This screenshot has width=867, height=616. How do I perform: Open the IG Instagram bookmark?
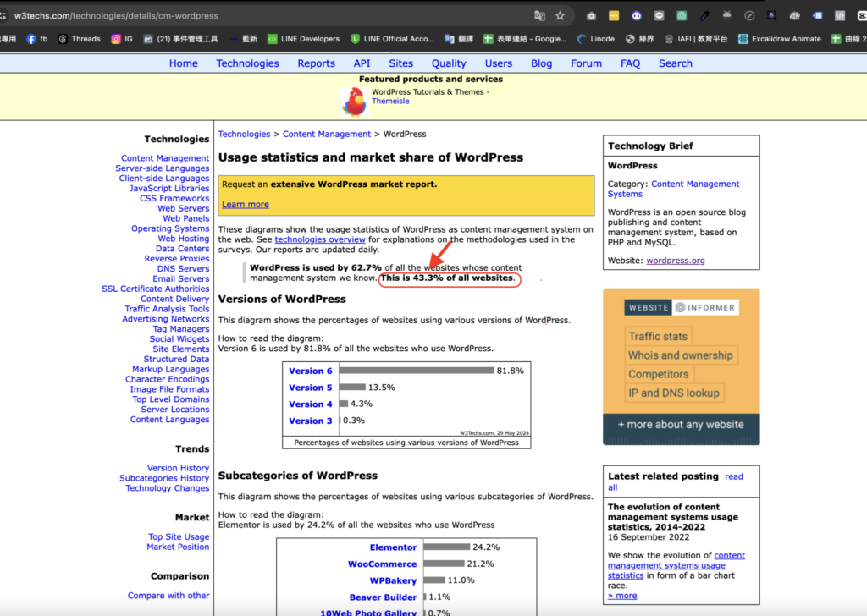[x=123, y=38]
